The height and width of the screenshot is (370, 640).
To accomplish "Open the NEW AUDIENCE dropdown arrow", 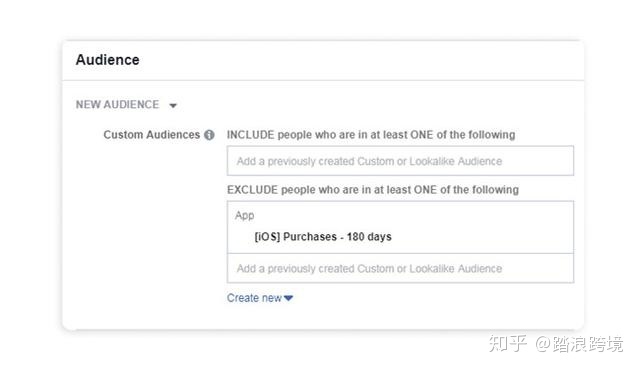I will (x=173, y=106).
